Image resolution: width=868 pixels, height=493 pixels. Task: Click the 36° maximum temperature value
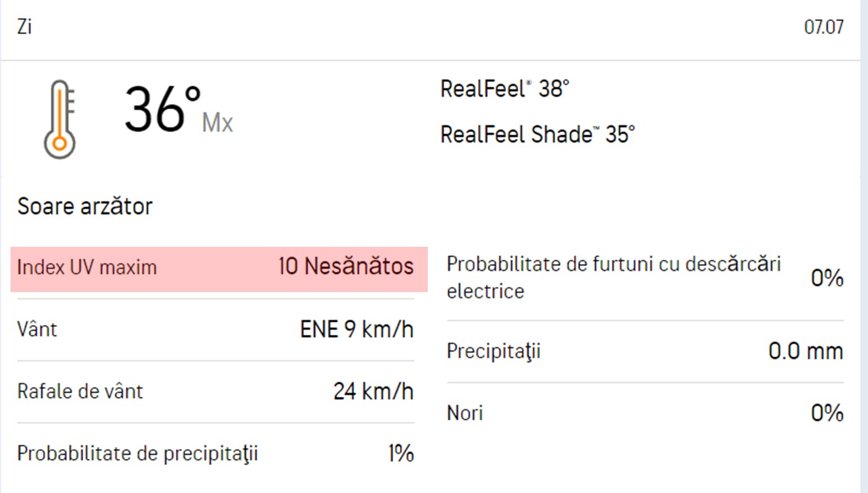(162, 110)
